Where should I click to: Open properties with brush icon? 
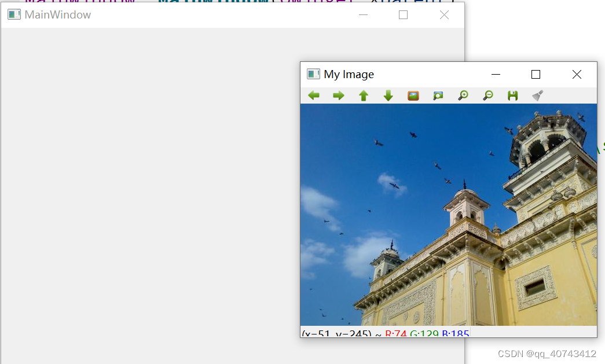537,95
